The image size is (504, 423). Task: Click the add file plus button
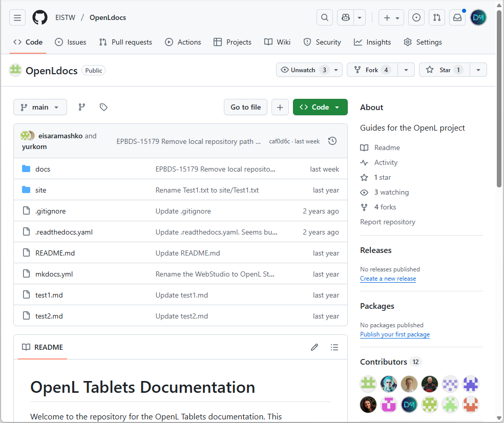pos(280,107)
